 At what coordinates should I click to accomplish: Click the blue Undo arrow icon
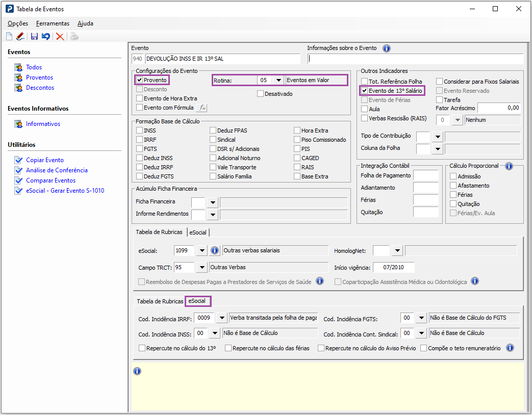(x=46, y=36)
